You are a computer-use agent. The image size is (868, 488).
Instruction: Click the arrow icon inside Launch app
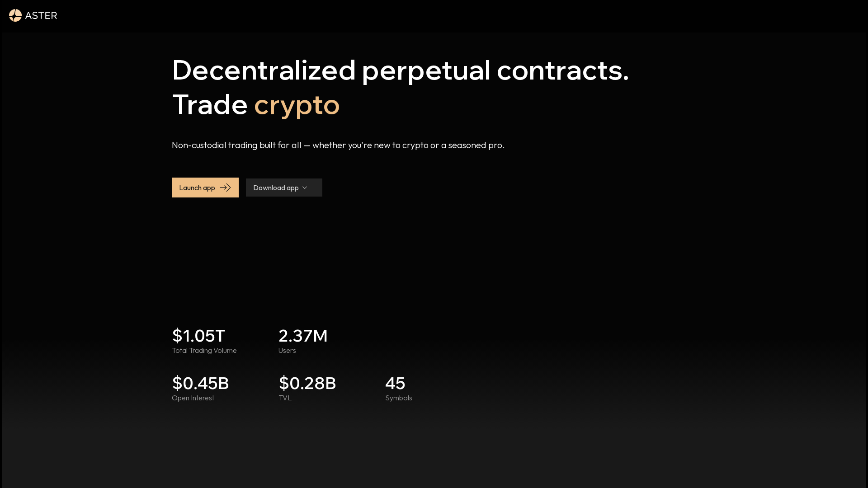pos(225,188)
